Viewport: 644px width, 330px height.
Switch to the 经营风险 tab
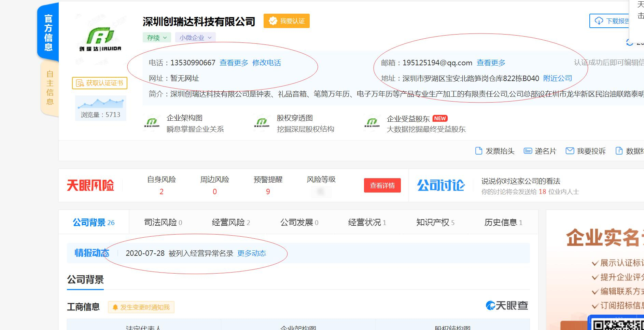click(x=231, y=222)
